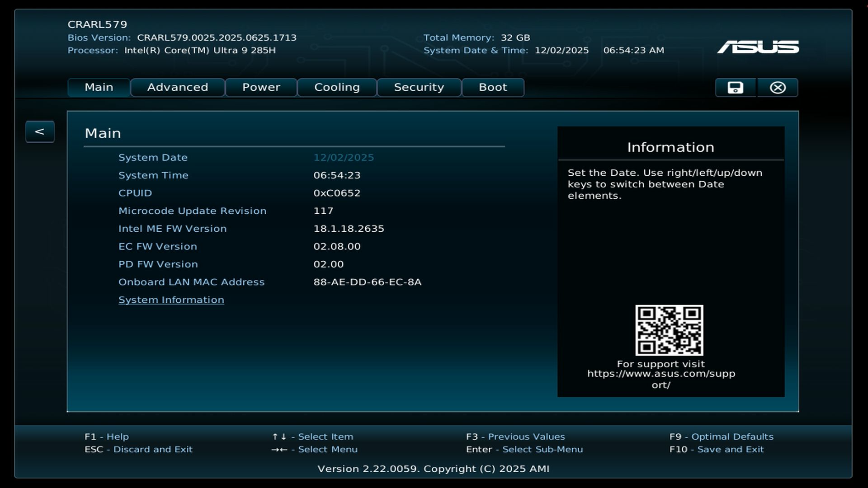Click the F1 Help shortcut
Viewport: 868px width, 488px height.
tap(107, 436)
